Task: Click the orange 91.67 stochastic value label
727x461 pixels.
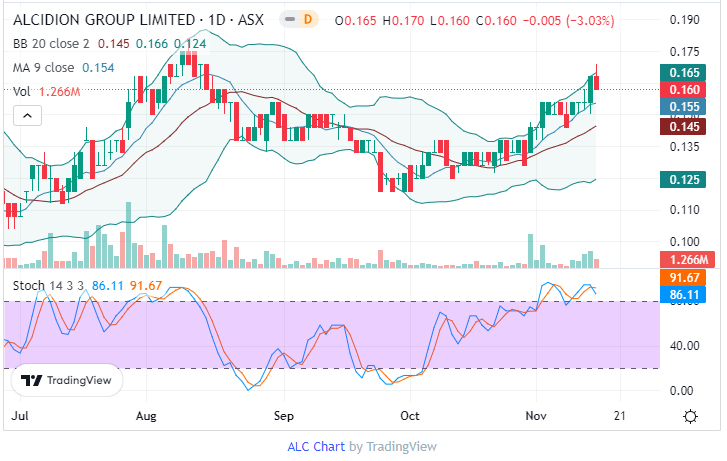Action: [x=684, y=277]
